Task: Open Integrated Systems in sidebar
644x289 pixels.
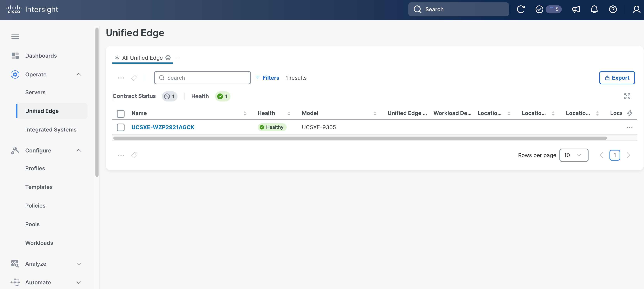Action: [51, 130]
